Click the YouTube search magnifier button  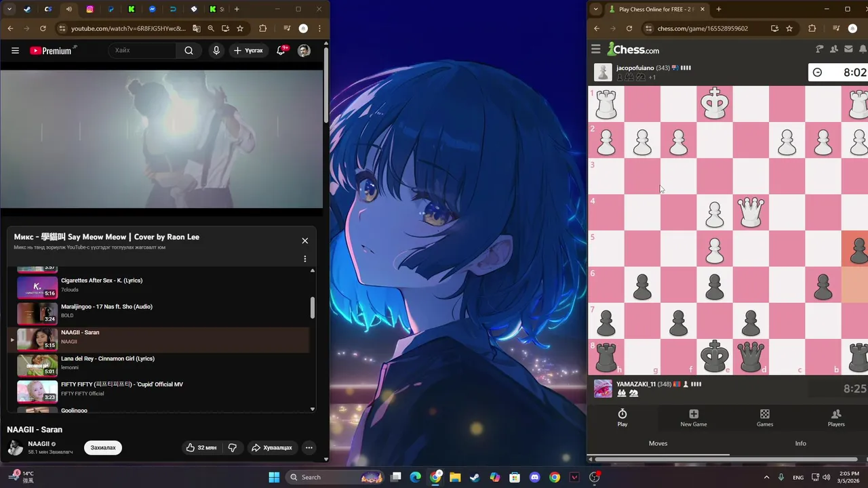tap(189, 50)
